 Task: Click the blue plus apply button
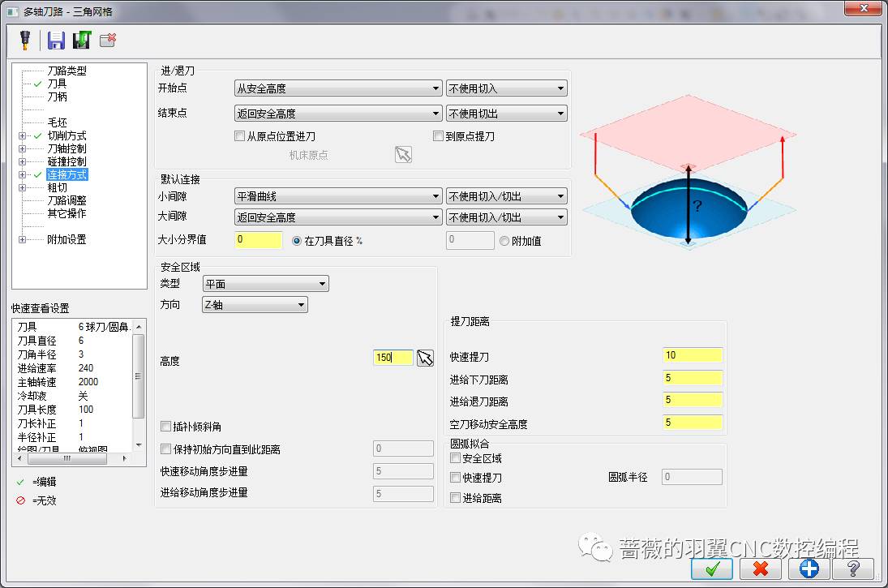point(809,569)
